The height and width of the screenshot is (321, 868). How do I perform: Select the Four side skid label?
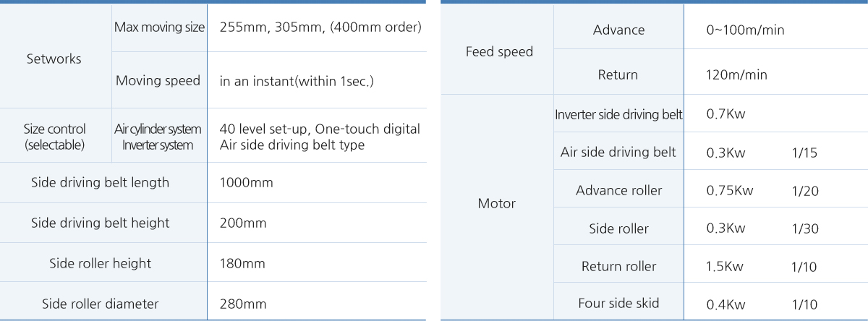coord(618,304)
